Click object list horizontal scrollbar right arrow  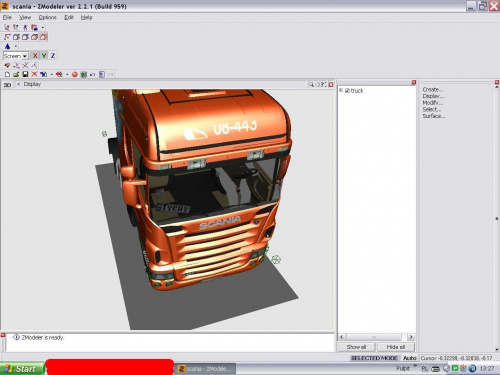tap(411, 337)
